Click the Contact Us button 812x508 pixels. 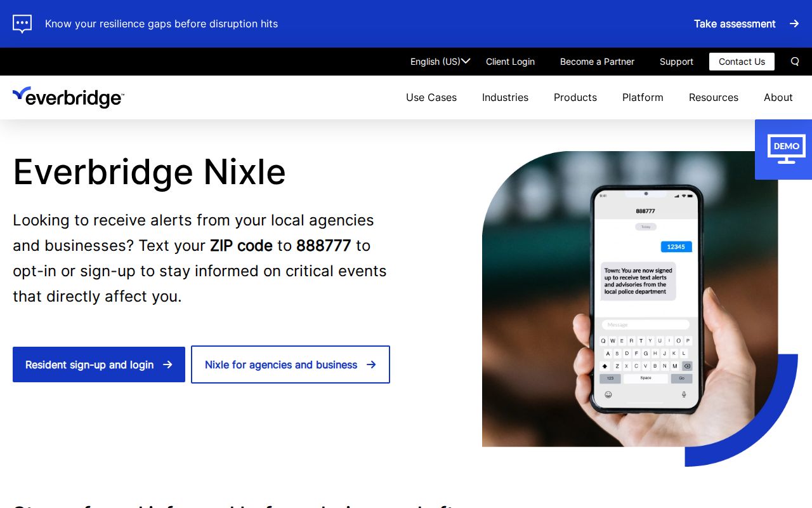tap(742, 62)
